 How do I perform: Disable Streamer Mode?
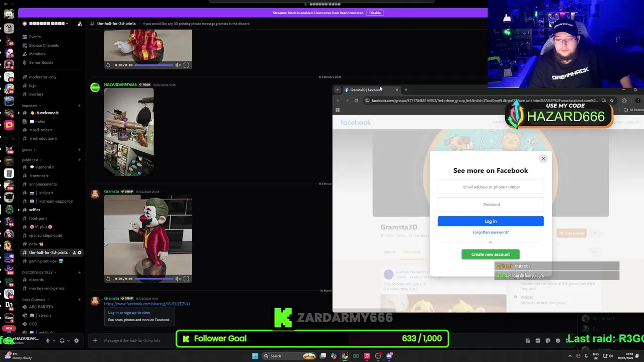click(375, 13)
